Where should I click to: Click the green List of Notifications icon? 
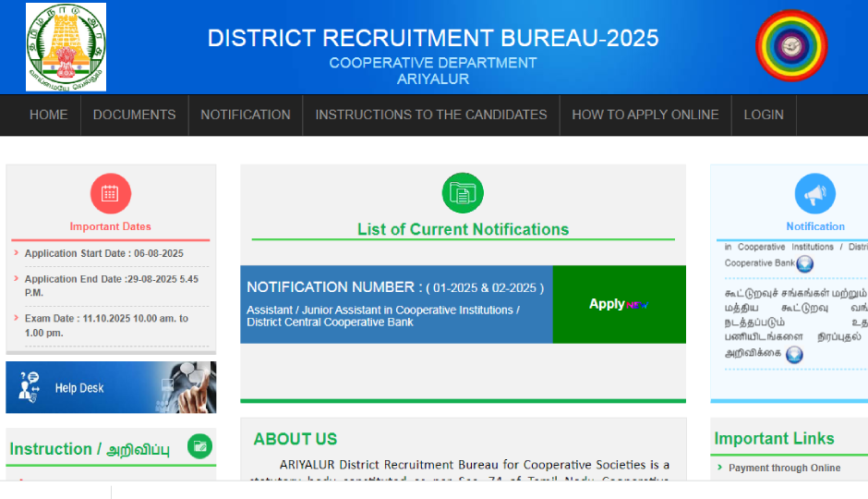pyautogui.click(x=463, y=193)
